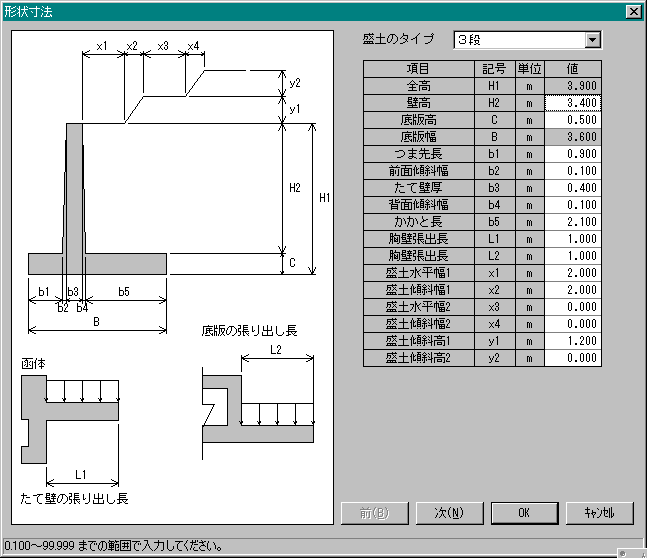Click the 底版の張り出し長 diagram caption

249,331
